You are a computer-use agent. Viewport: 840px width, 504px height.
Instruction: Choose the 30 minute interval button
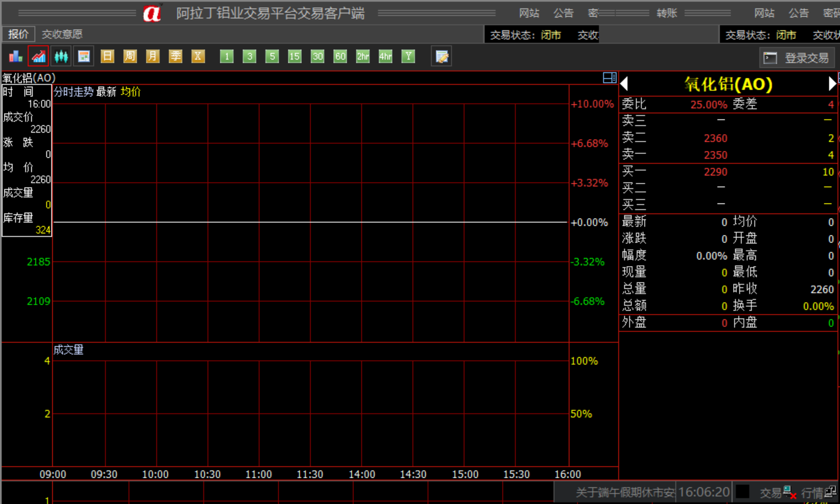(318, 57)
